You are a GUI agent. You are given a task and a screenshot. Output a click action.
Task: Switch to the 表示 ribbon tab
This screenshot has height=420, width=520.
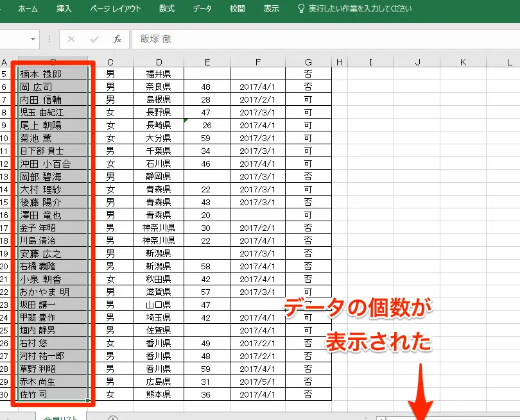point(271,9)
